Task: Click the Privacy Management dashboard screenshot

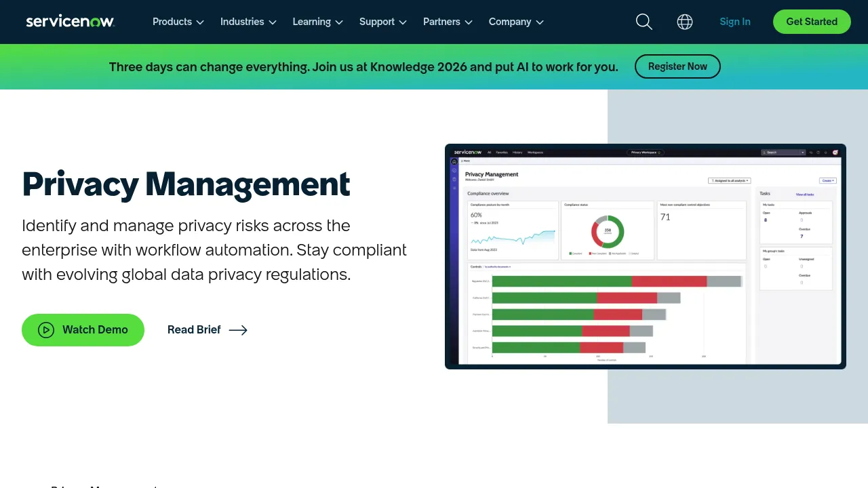Action: (x=646, y=256)
